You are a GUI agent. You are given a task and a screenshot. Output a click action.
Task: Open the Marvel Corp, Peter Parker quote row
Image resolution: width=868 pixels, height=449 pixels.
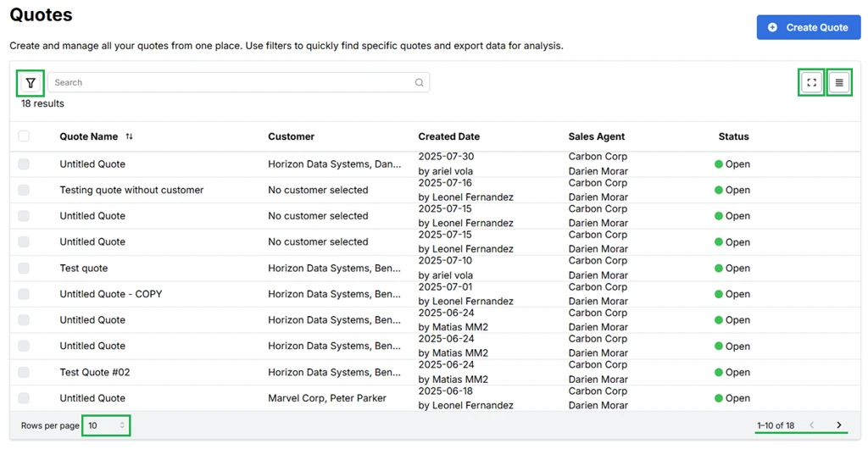coord(326,398)
